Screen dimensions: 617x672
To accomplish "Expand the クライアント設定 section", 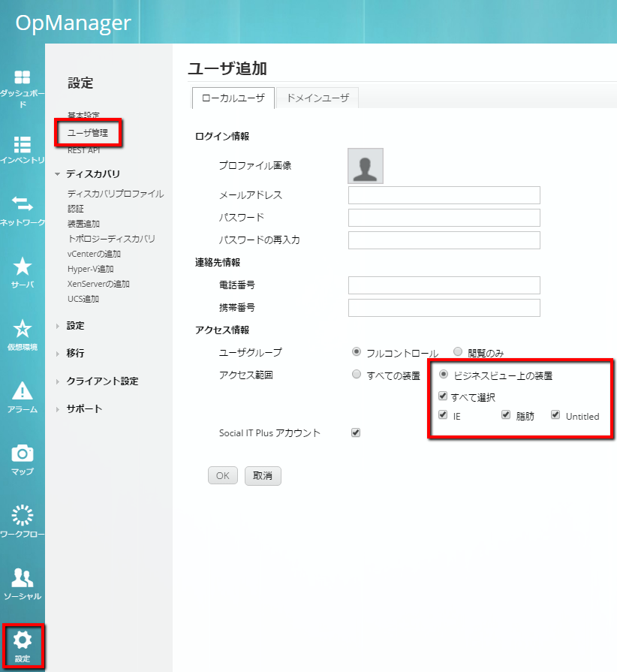I will point(57,381).
